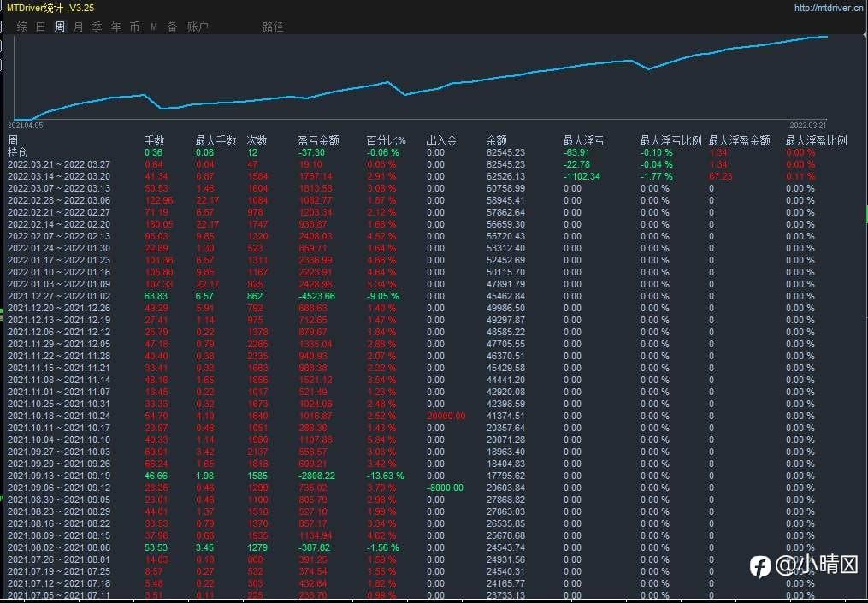The image size is (868, 603).
Task: Click the 盈亏金额 column header
Action: click(x=318, y=140)
